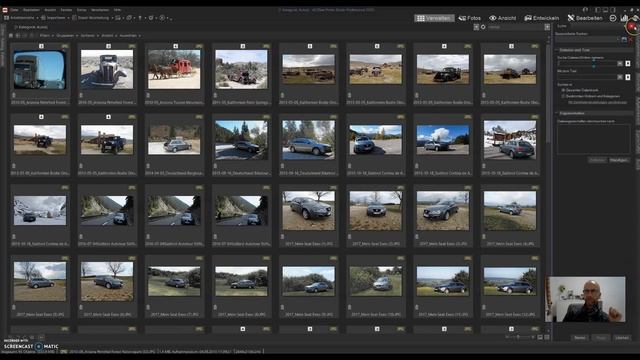Click the Löschen button in search panel

point(622,338)
